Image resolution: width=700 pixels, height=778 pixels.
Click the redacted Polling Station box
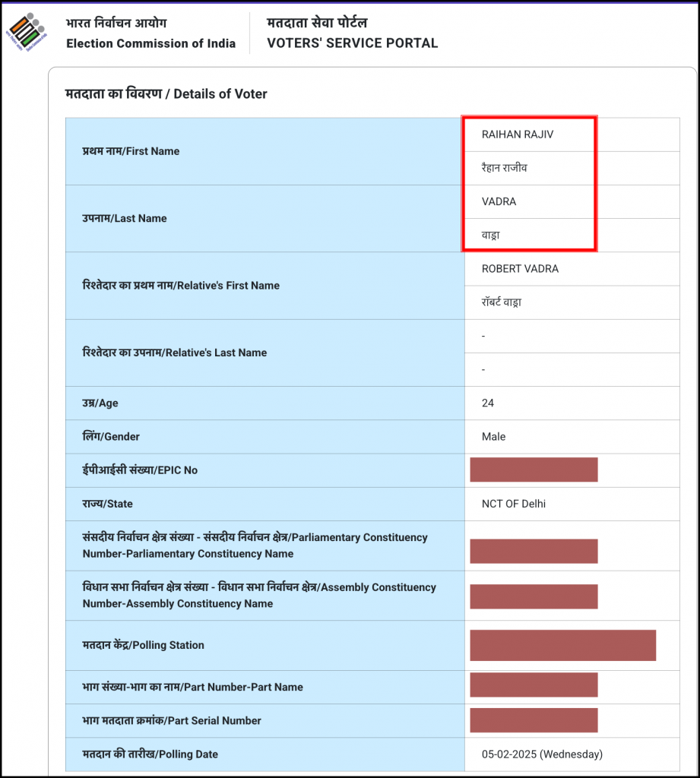tap(562, 645)
